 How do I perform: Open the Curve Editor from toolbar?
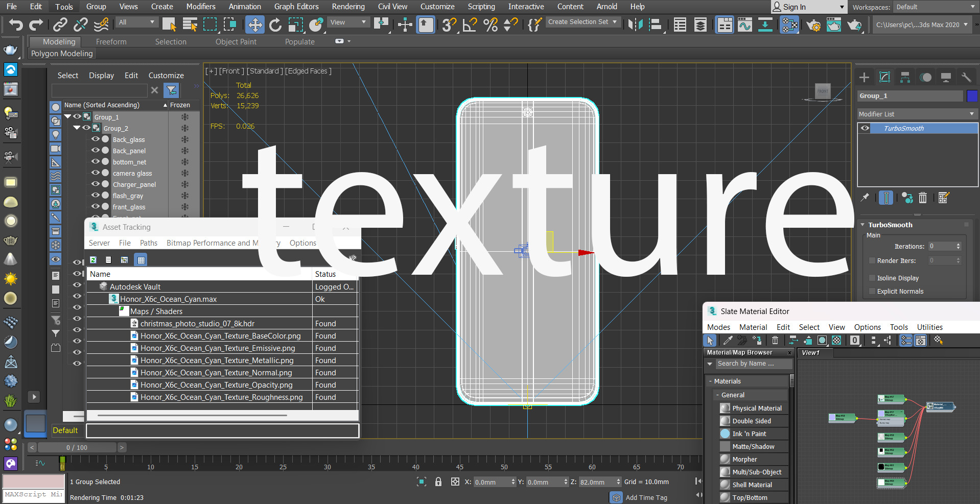(744, 24)
